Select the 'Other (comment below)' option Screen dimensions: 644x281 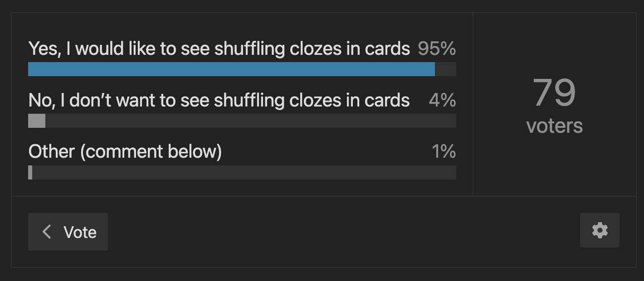pyautogui.click(x=125, y=151)
